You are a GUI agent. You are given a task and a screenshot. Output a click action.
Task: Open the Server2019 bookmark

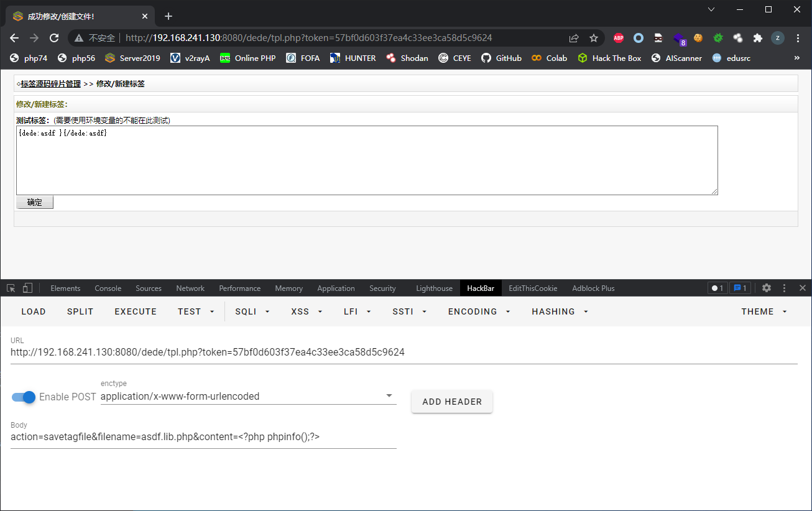(x=132, y=58)
